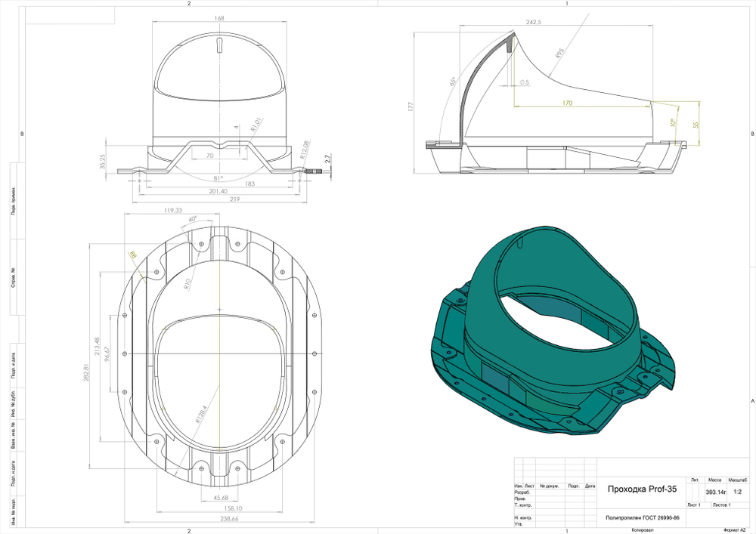This screenshot has width=756, height=534.
Task: Pick the green 170 dimension label
Action: (567, 102)
